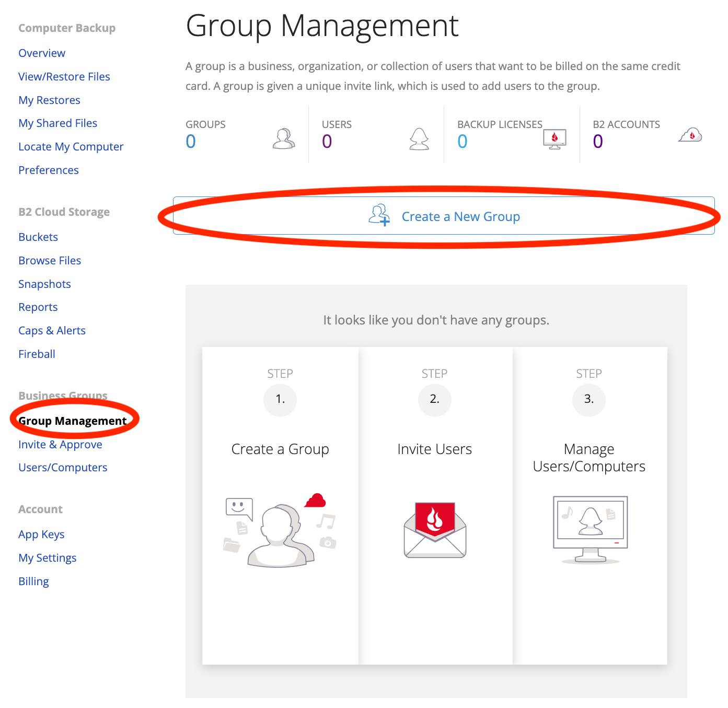Image resolution: width=728 pixels, height=708 pixels.
Task: Click the Create a Group step title
Action: (x=280, y=449)
